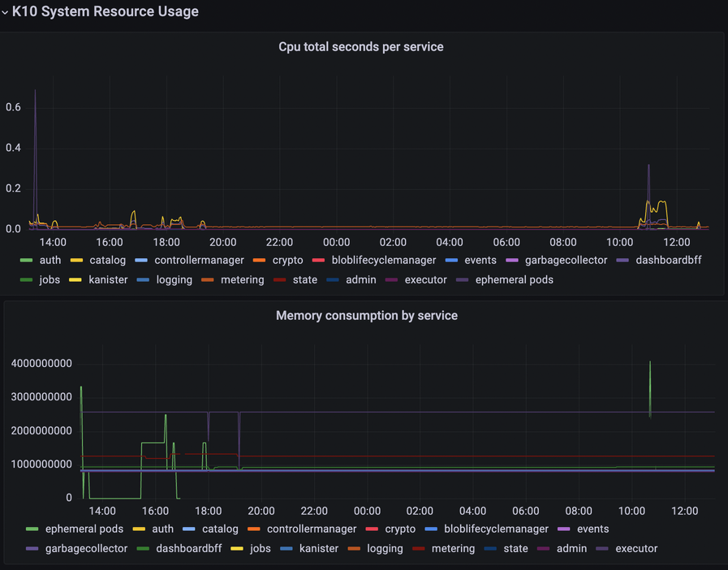Viewport: 728px width, 570px height.
Task: Show only state in Memory panel legend
Action: pyautogui.click(x=516, y=549)
